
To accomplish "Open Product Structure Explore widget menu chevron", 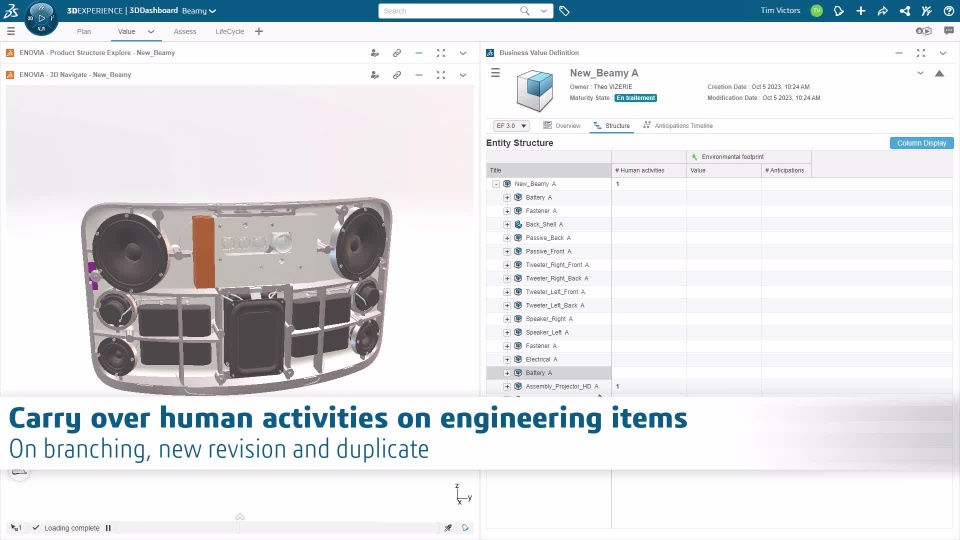I will (463, 53).
